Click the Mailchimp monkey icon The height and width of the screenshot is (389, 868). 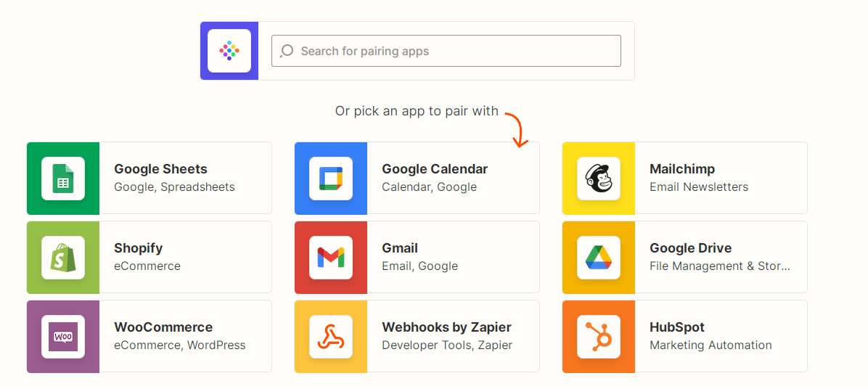(x=599, y=179)
